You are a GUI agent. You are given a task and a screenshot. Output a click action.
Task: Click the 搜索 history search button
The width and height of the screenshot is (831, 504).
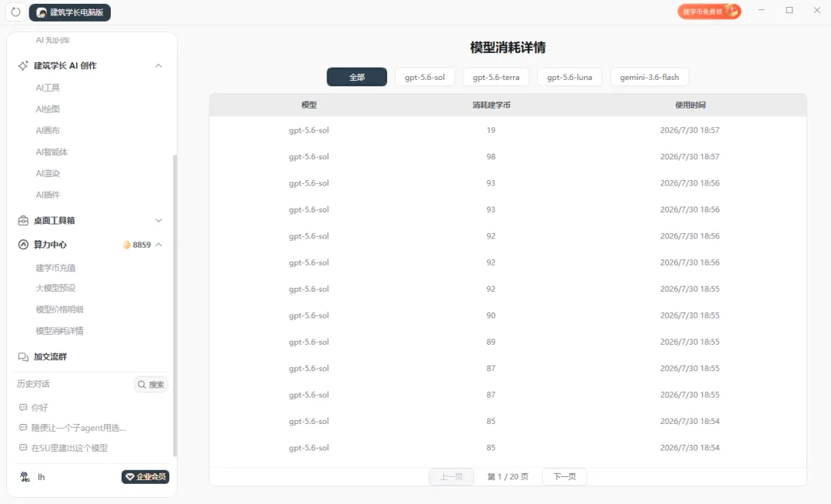[151, 384]
